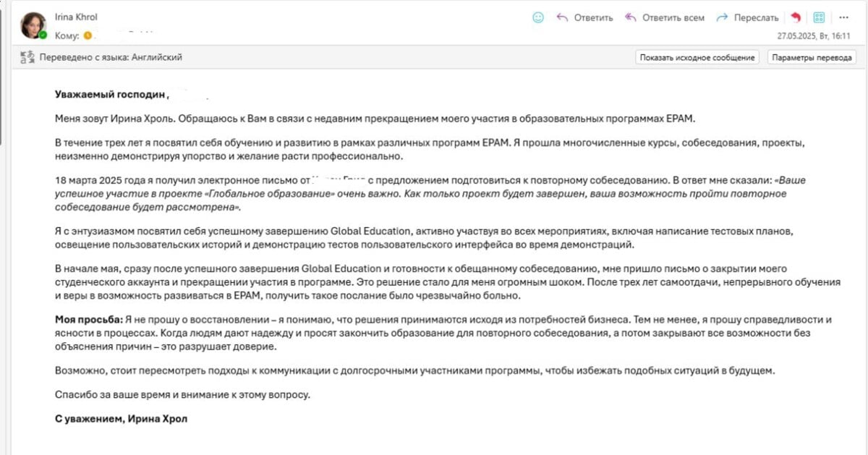Click the red curved arrow icon
Viewport: 868px width, 455px height.
click(796, 18)
